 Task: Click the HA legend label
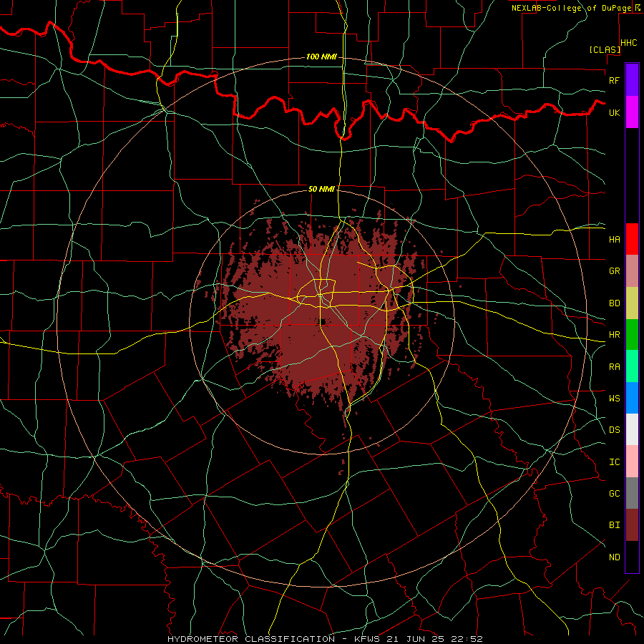pos(614,240)
